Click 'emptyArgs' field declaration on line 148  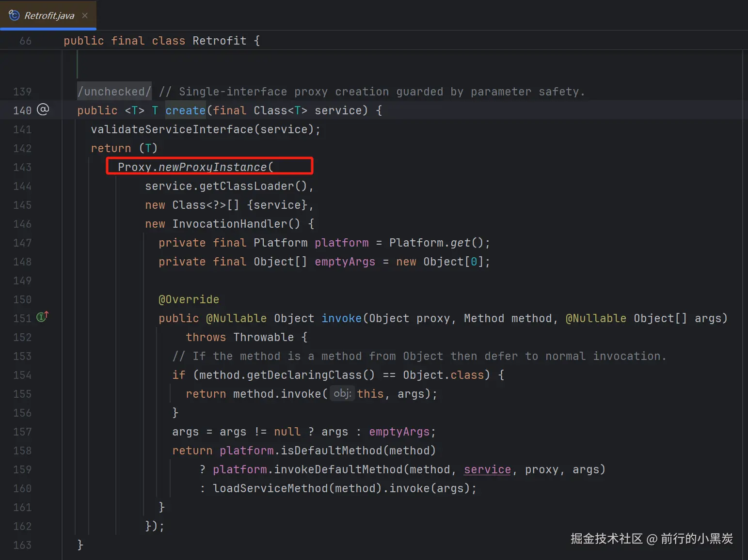pos(345,262)
